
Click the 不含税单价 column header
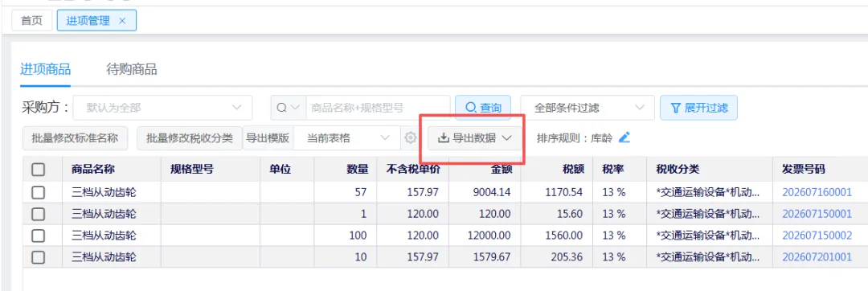click(x=413, y=170)
